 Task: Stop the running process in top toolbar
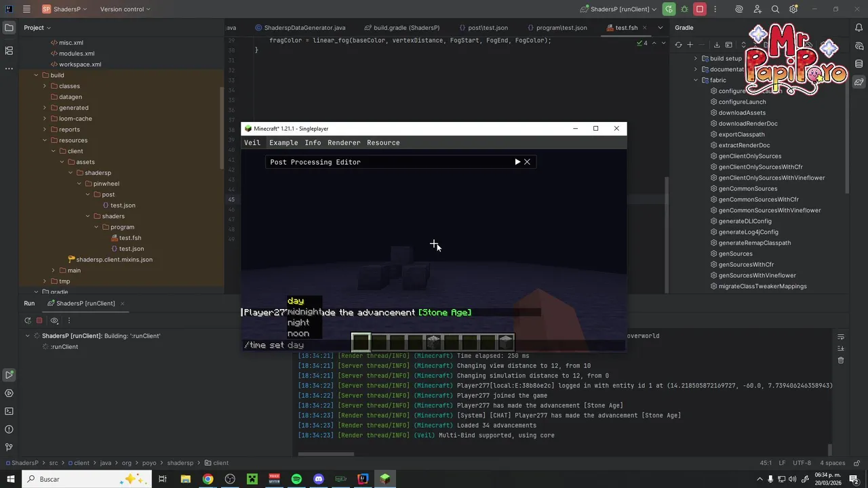(x=701, y=9)
